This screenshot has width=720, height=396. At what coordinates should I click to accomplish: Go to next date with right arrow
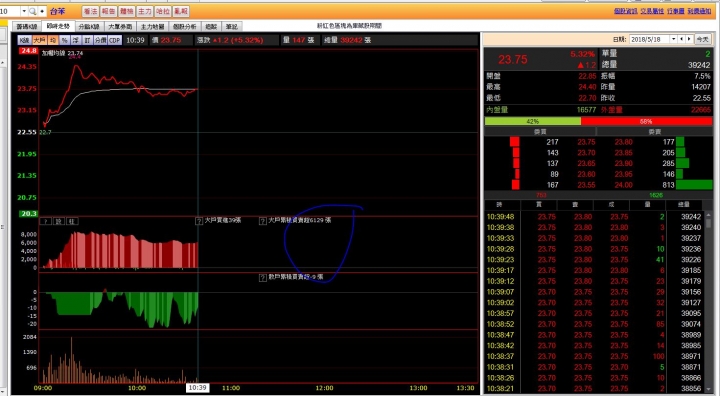click(x=689, y=40)
